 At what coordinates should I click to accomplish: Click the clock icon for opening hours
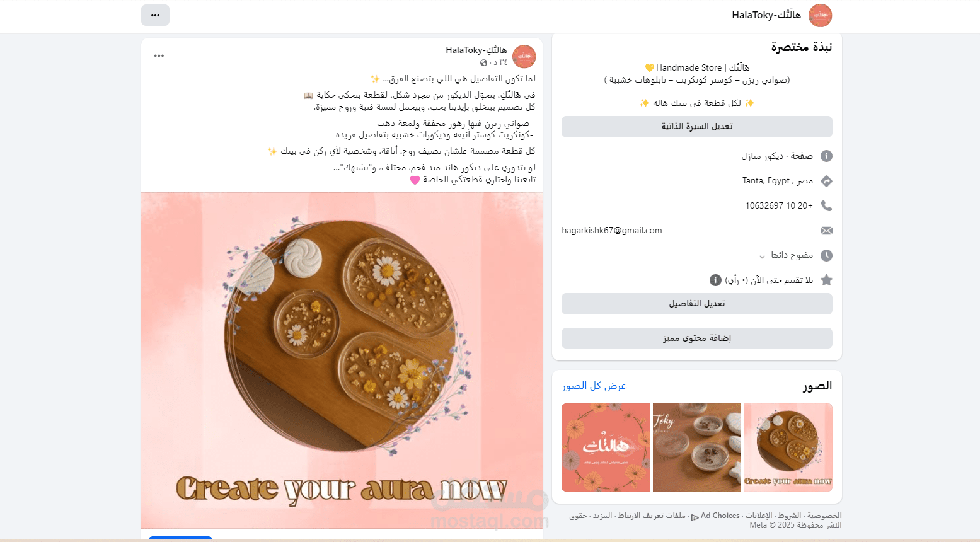(x=826, y=255)
